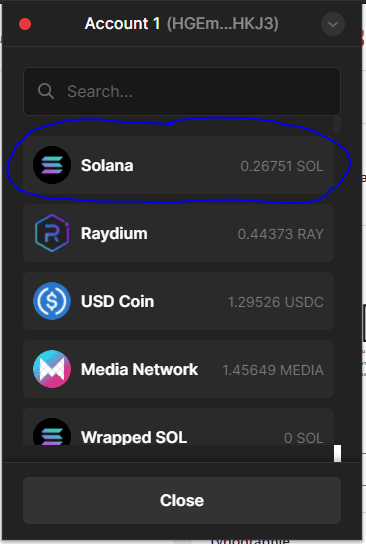Click the Wrapped SOL logo icon
The height and width of the screenshot is (544, 366).
coord(52,432)
